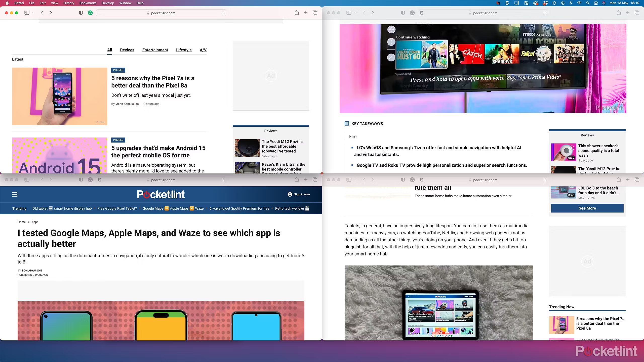Reload page in top-left Safari window
This screenshot has height=362, width=644.
coord(223,13)
